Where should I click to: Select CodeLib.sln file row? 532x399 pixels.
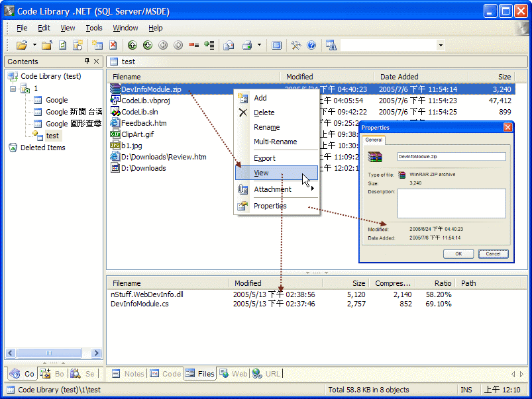(139, 112)
